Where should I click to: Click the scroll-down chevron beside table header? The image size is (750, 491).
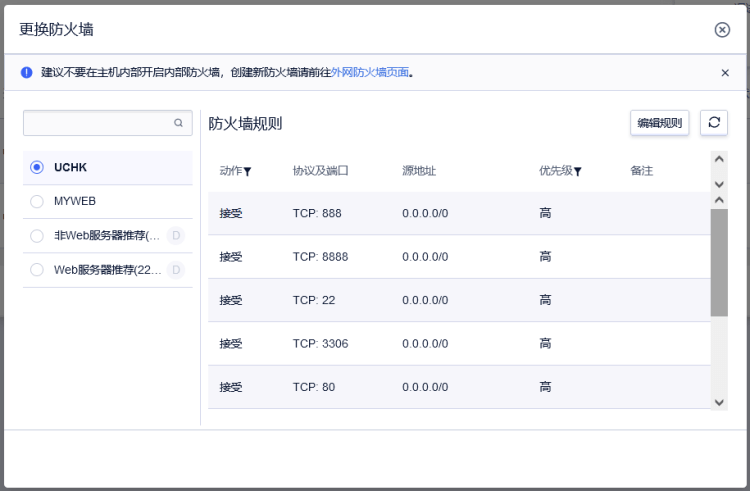click(719, 184)
